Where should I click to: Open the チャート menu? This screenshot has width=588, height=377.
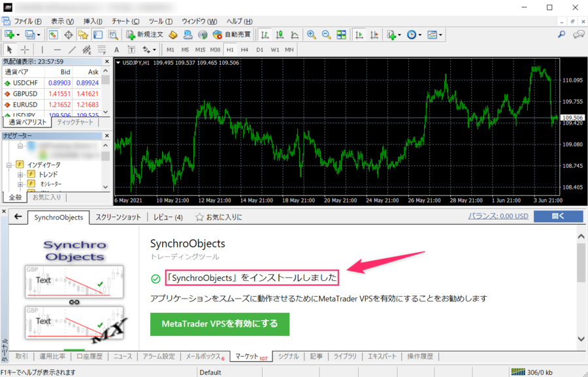[125, 21]
